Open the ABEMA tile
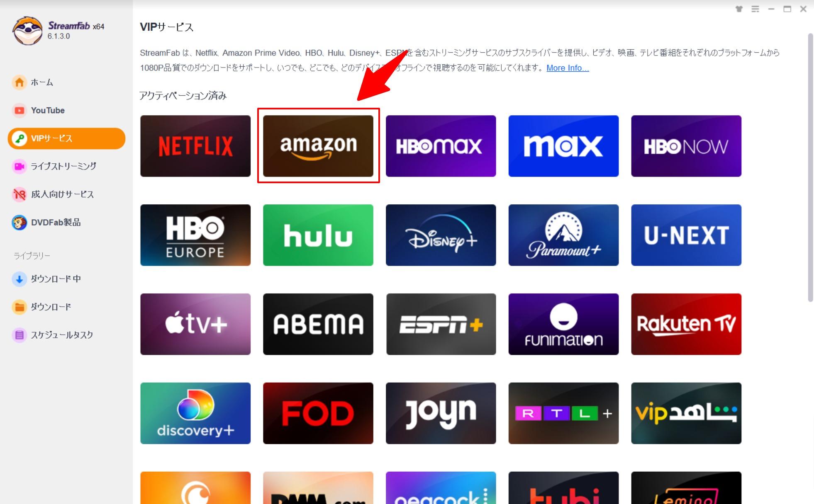Viewport: 814px width, 504px height. 318,324
